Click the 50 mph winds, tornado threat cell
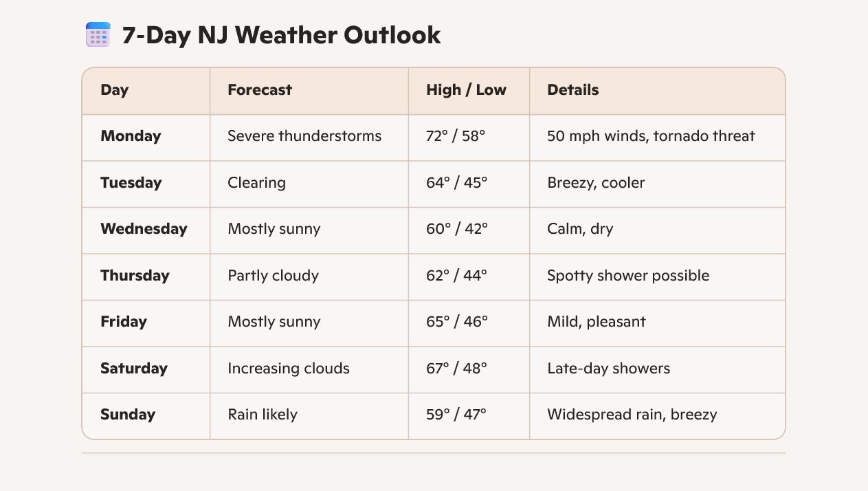Viewport: 868px width, 491px height. click(x=651, y=136)
